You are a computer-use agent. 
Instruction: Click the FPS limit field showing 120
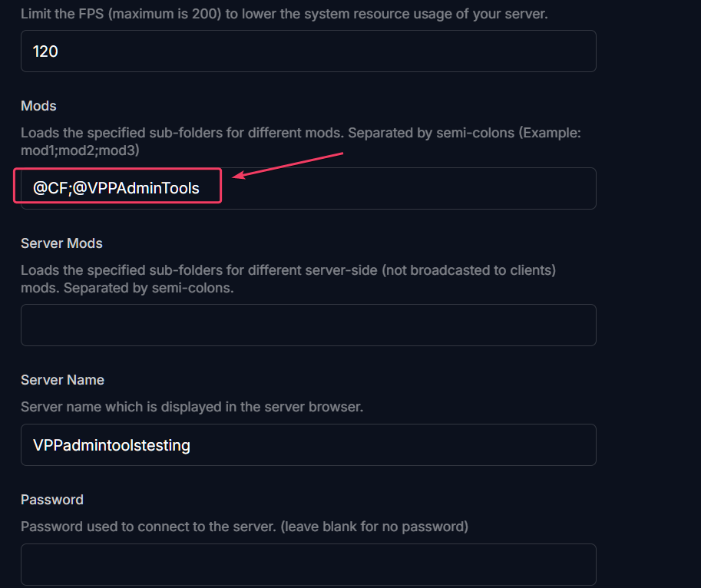tap(308, 51)
